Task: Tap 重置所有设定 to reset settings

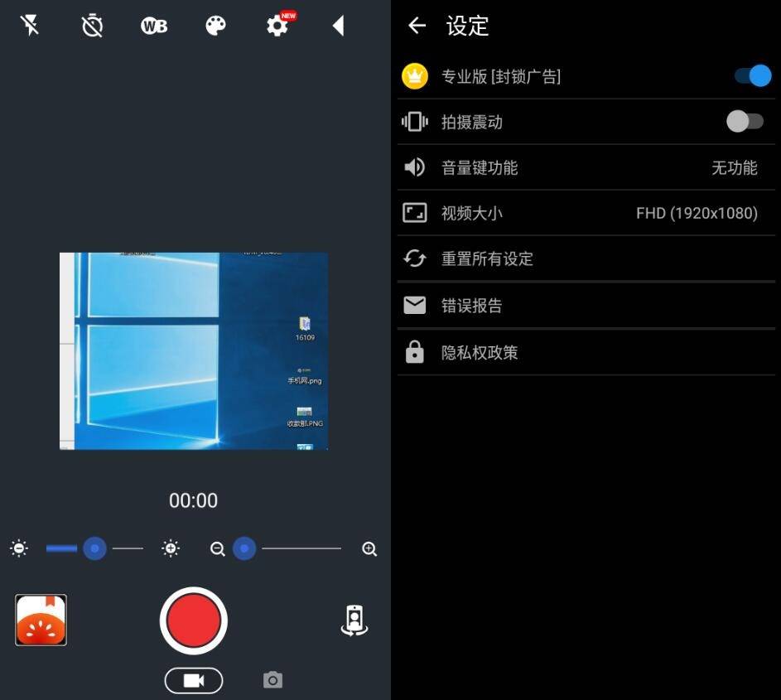Action: 586,258
